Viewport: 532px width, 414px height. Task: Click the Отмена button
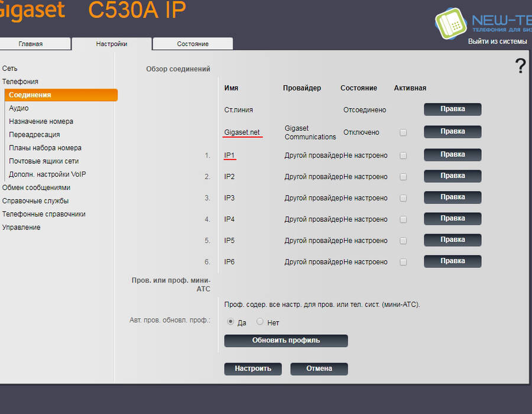coord(319,369)
